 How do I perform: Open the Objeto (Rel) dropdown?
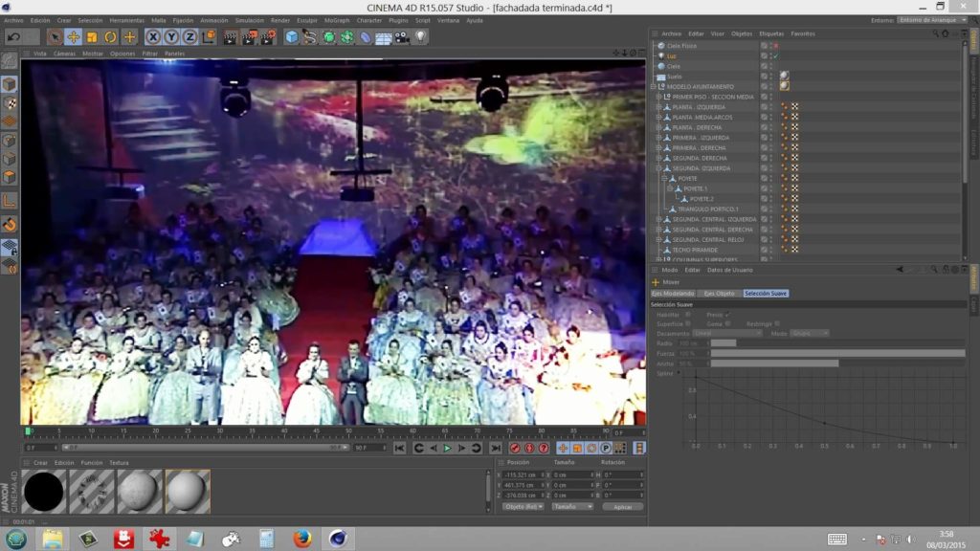coord(523,506)
